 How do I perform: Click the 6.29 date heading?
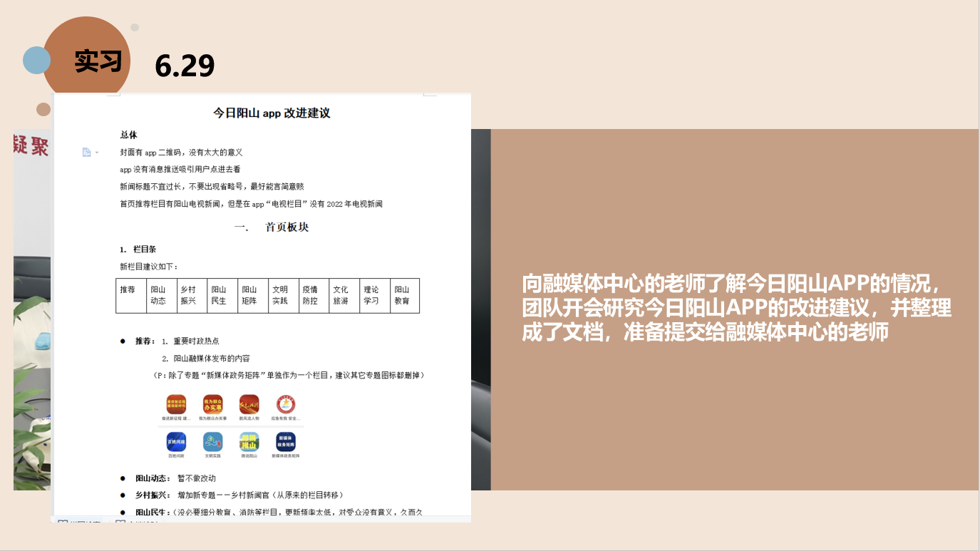pyautogui.click(x=185, y=66)
